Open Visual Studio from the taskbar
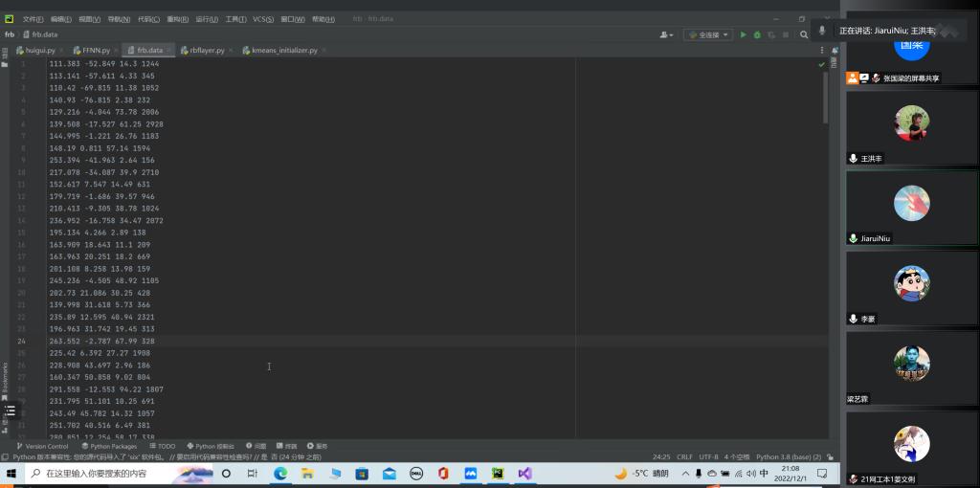Screen dimensions: 980x488 click(x=524, y=474)
